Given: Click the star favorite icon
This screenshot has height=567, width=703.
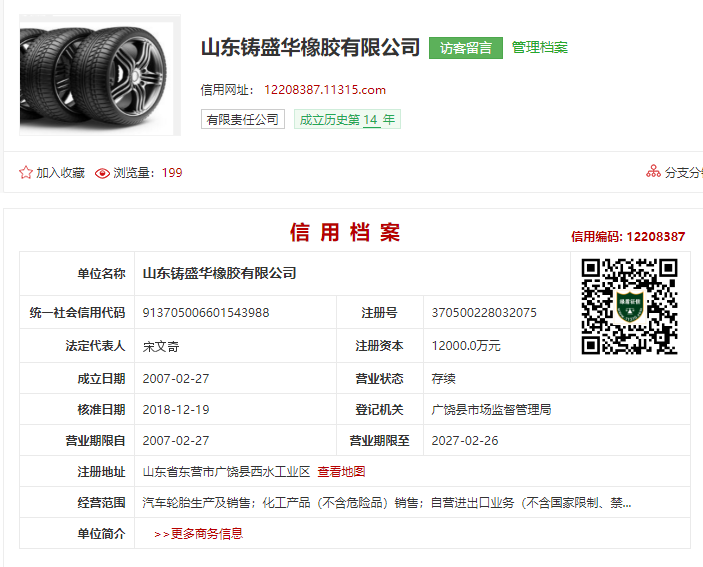Looking at the screenshot, I should [26, 173].
